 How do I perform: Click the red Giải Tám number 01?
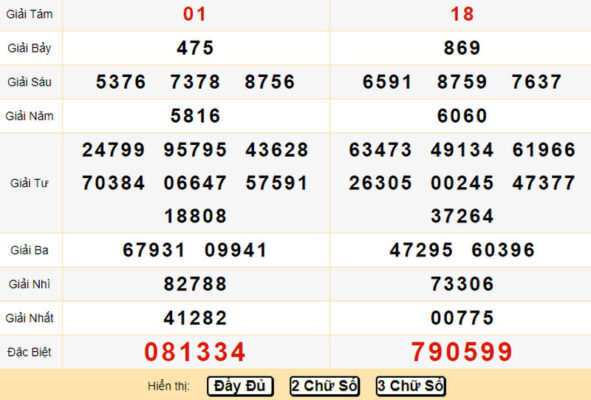[x=195, y=14]
